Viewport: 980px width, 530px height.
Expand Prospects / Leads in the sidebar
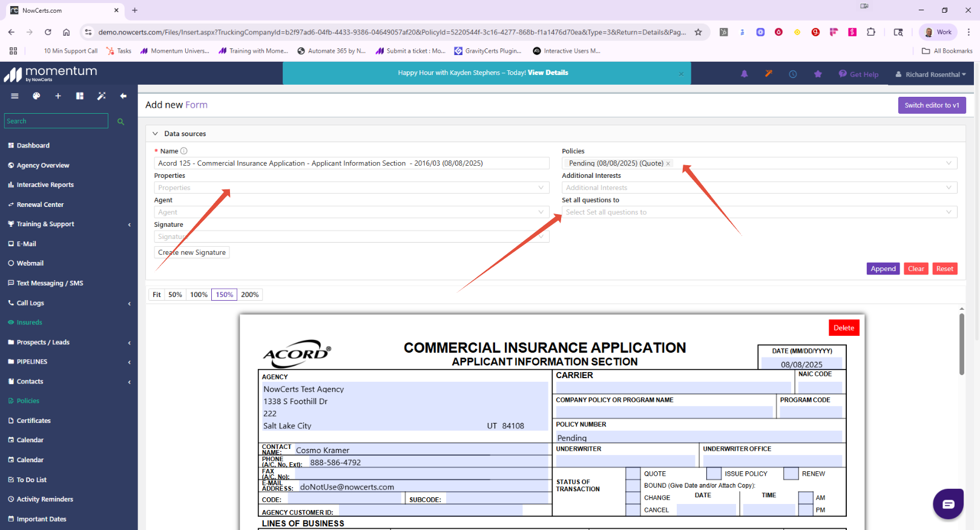click(130, 343)
